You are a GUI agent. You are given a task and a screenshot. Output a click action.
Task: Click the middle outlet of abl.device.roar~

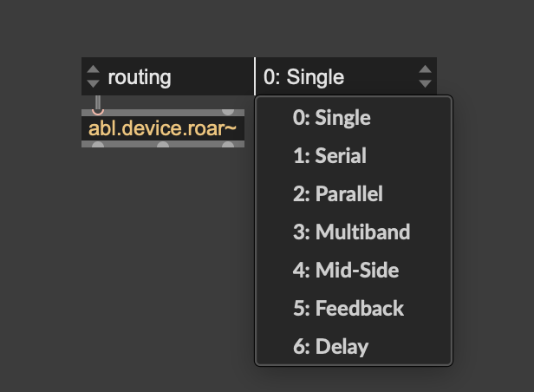(x=163, y=146)
